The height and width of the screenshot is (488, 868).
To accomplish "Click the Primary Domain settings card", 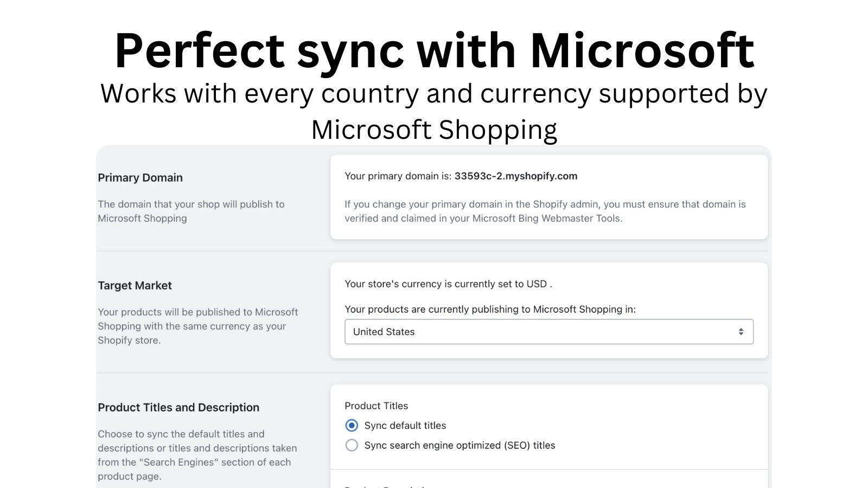I will pos(548,197).
